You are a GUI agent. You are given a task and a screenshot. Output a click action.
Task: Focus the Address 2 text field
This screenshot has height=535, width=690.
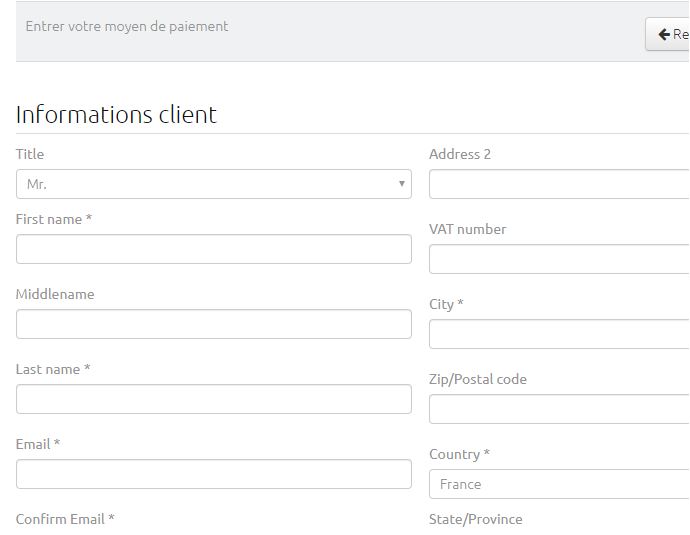[560, 184]
